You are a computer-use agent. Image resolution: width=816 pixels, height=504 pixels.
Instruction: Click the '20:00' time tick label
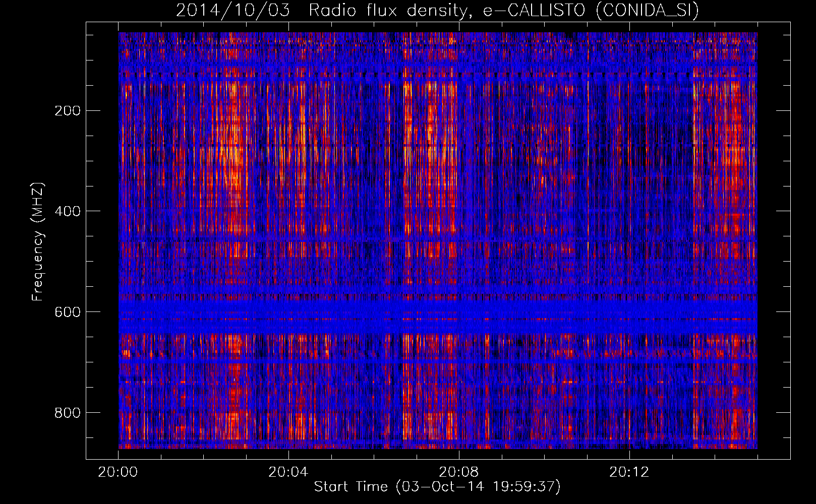click(118, 472)
